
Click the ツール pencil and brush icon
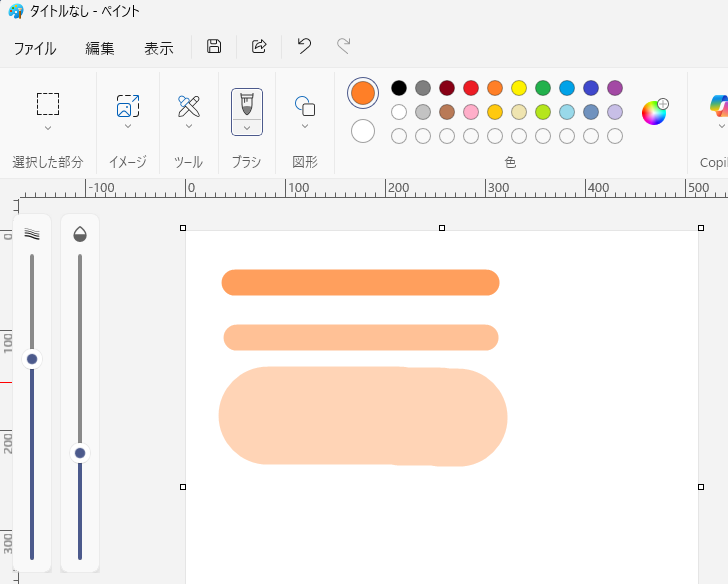point(189,106)
